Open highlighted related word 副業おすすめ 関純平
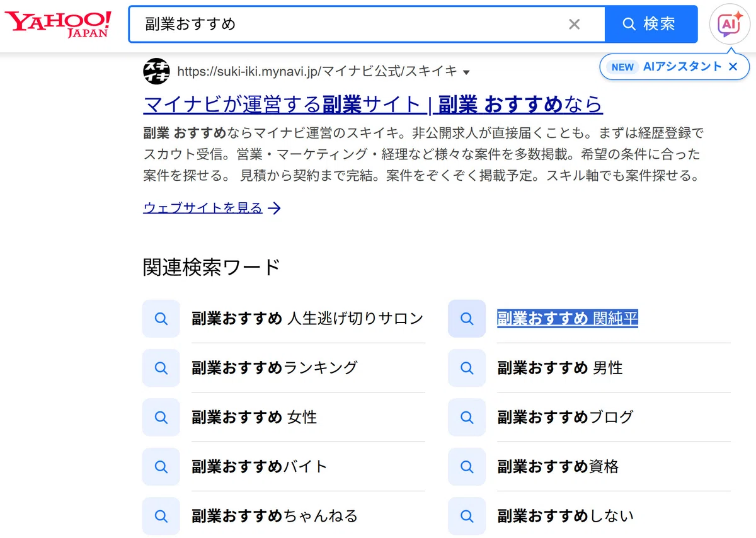The height and width of the screenshot is (538, 756). (x=568, y=319)
